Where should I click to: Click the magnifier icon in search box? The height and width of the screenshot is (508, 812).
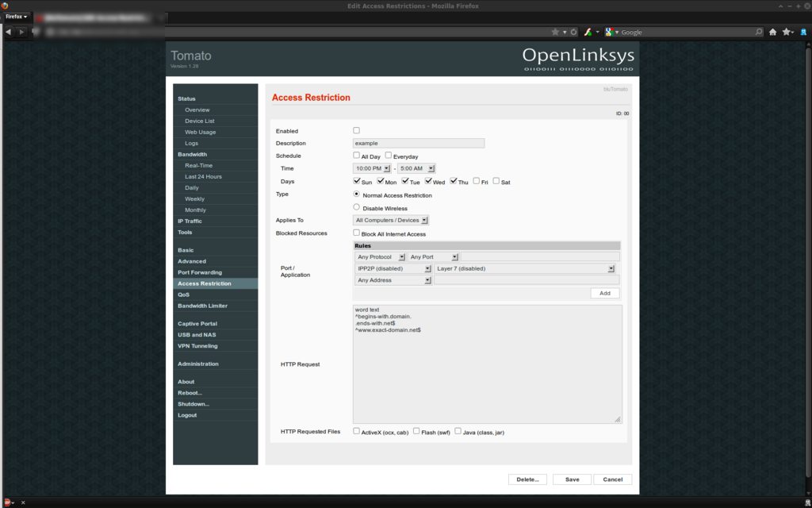click(x=759, y=32)
